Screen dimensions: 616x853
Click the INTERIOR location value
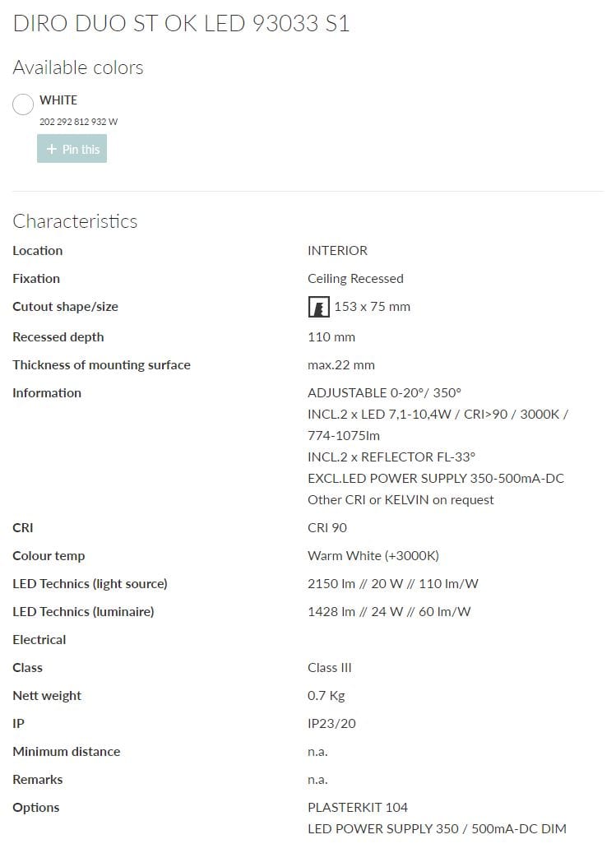click(x=337, y=250)
